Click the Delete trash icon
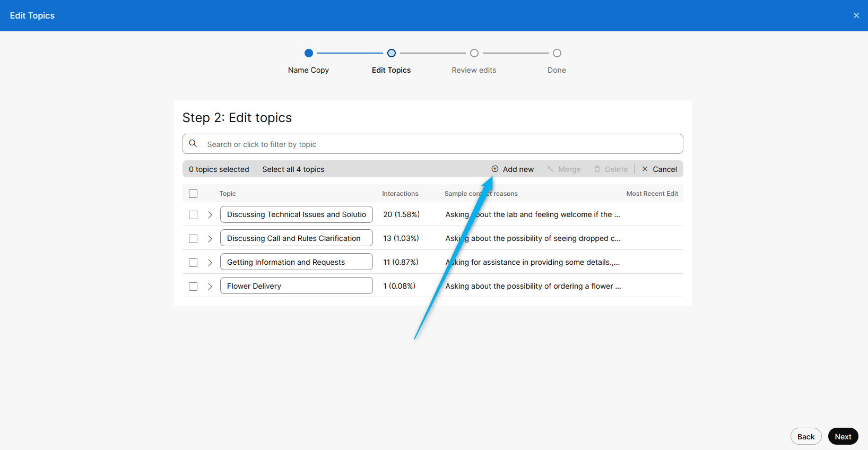This screenshot has width=868, height=450. (597, 169)
